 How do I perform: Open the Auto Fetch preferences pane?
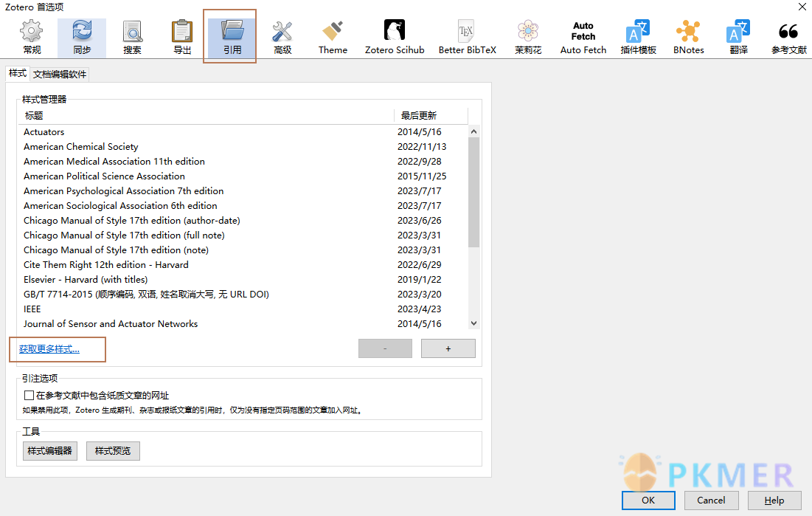pyautogui.click(x=583, y=38)
